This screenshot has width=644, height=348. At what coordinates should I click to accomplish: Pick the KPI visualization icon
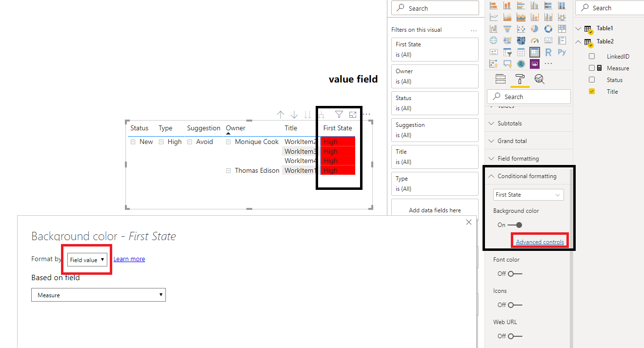494,52
